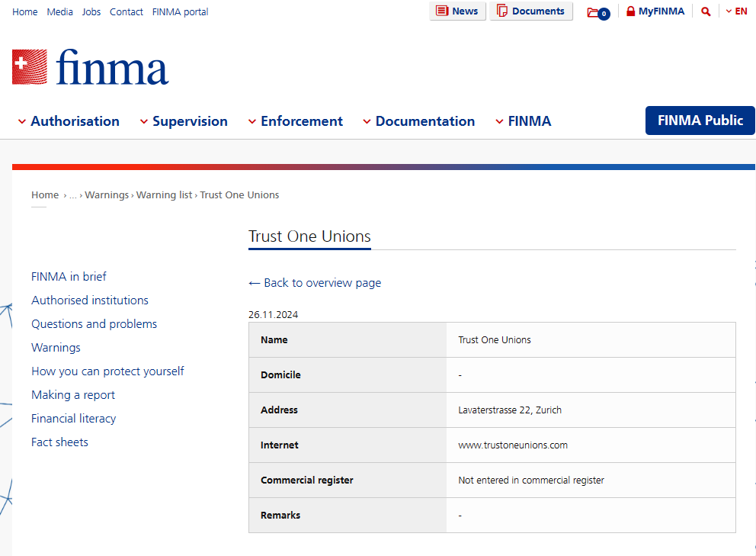Select Not entered in commercial register text
Image resolution: width=756 pixels, height=556 pixels.
531,480
